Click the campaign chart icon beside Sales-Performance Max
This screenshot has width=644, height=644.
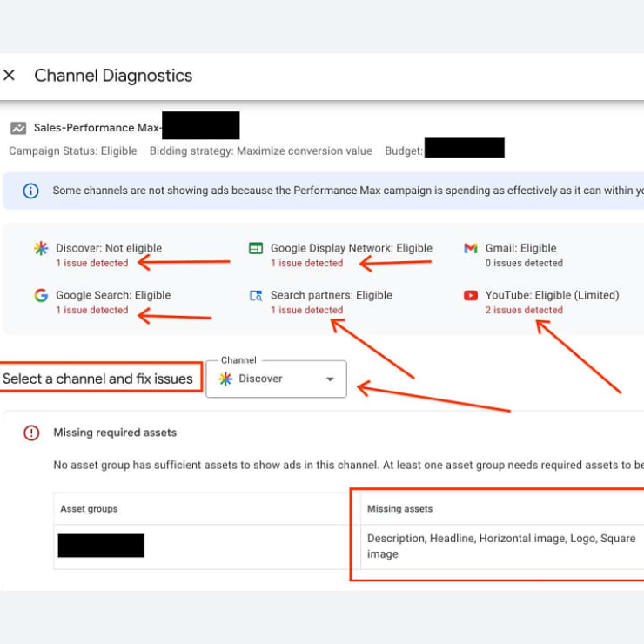click(x=18, y=128)
